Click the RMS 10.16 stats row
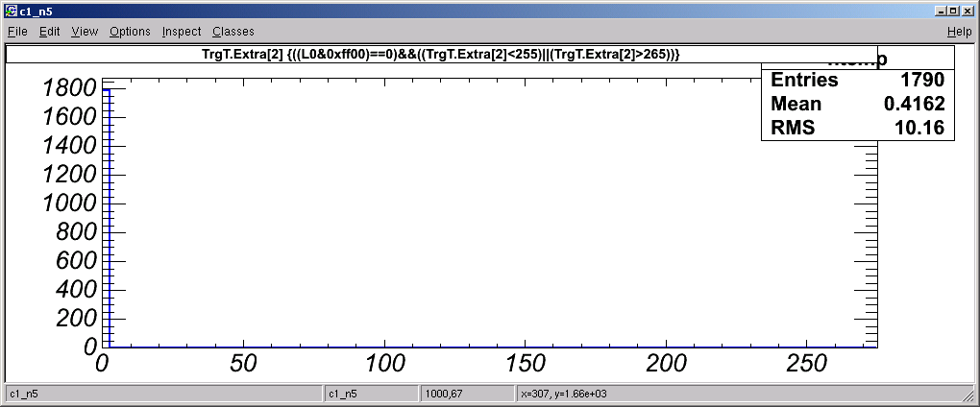This screenshot has width=980, height=407. coord(857,128)
